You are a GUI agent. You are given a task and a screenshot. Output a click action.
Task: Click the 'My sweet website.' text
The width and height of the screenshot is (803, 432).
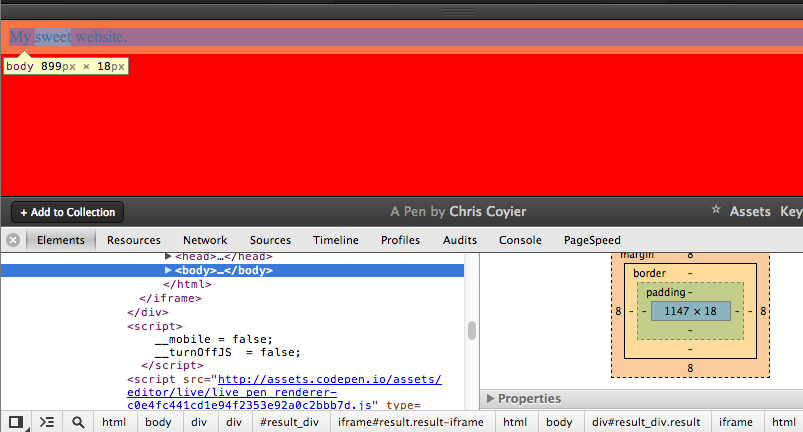pyautogui.click(x=68, y=37)
